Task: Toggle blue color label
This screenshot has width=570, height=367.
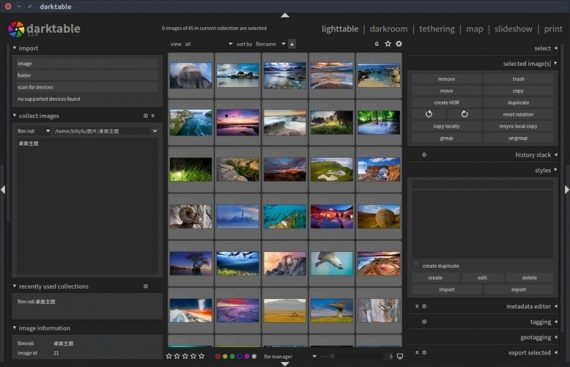Action: coord(240,356)
